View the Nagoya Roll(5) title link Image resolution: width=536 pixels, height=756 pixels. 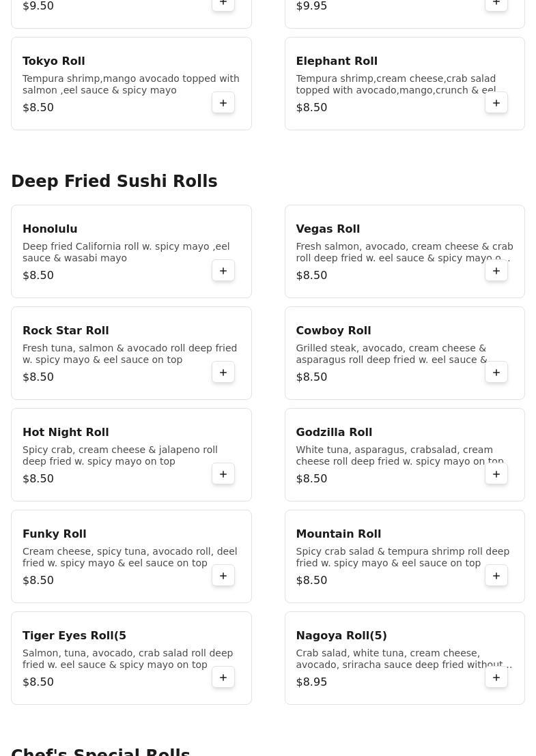(341, 636)
